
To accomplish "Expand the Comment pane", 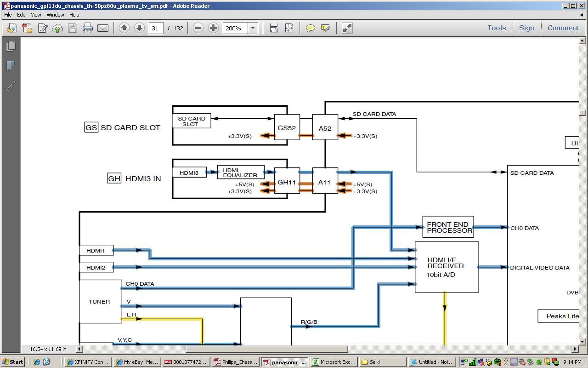I will tap(563, 28).
